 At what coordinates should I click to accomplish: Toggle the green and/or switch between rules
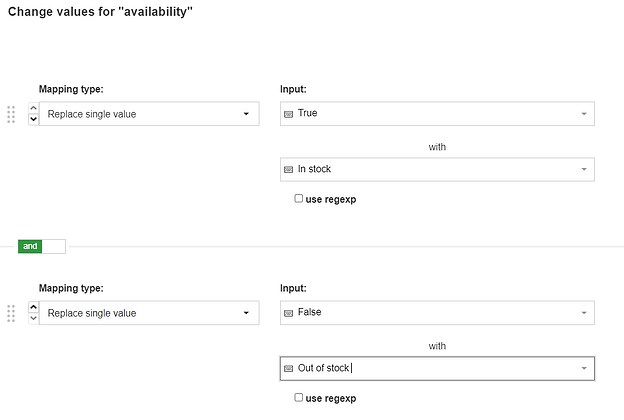tap(41, 246)
